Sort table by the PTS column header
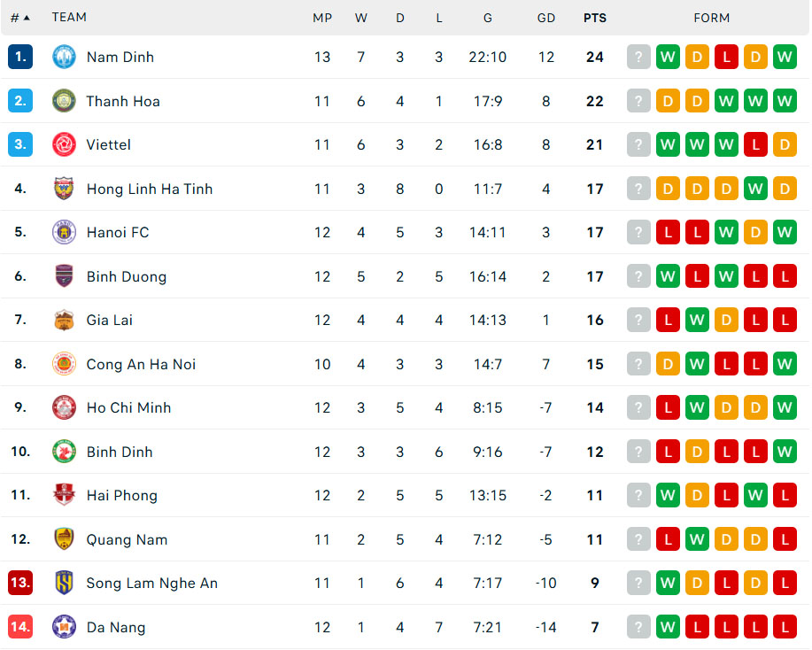812x650 pixels. (x=594, y=17)
